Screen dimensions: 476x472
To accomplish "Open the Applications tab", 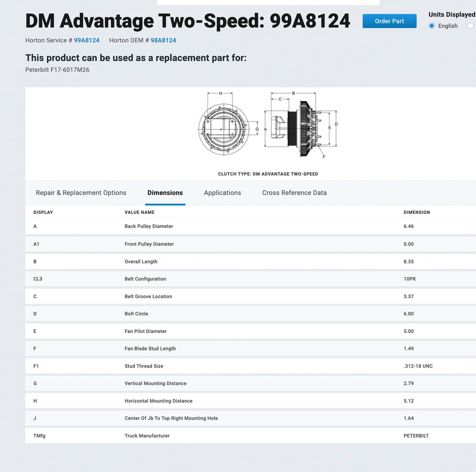I will click(222, 193).
